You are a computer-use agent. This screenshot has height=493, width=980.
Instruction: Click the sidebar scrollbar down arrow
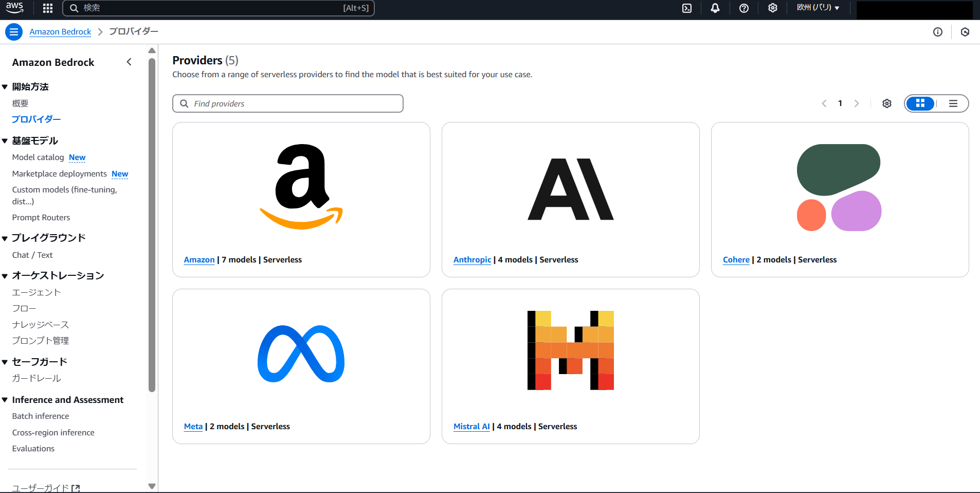(x=152, y=486)
